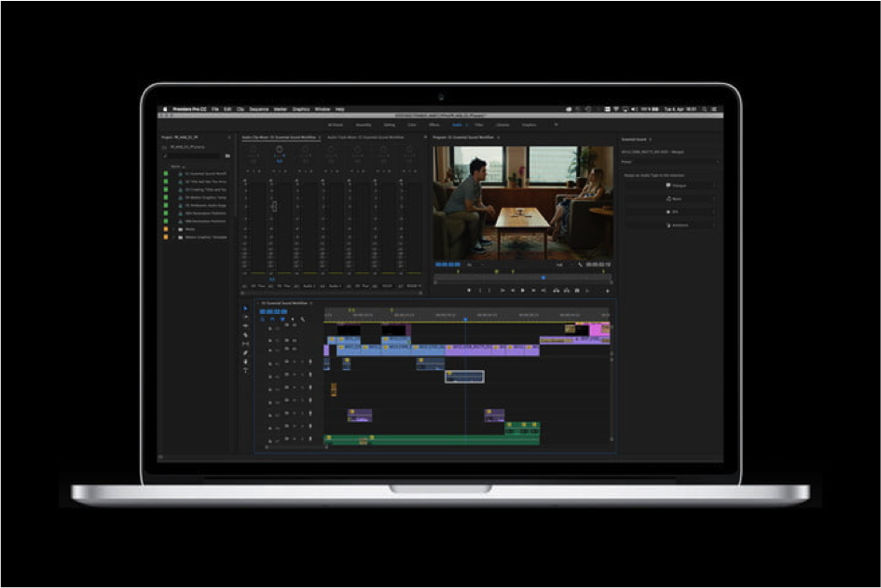881x588 pixels.
Task: Click the Effects workspace tab
Action: point(434,125)
